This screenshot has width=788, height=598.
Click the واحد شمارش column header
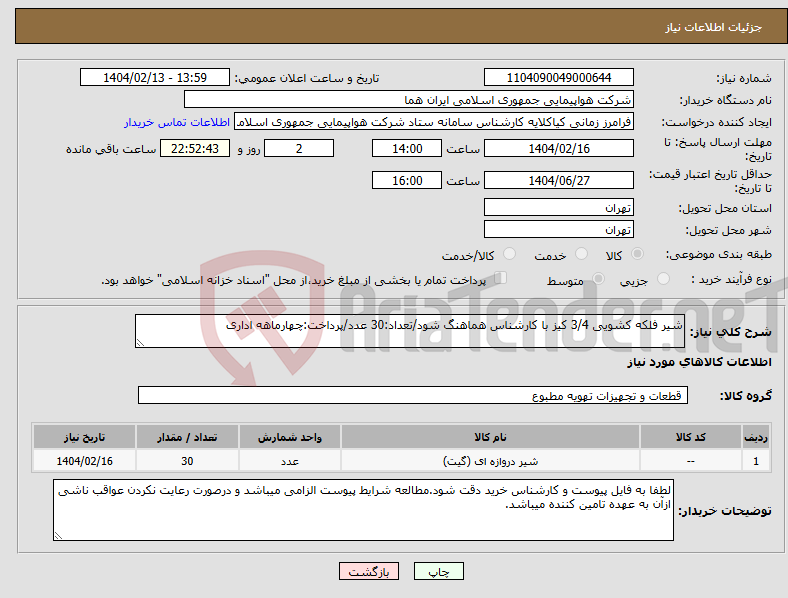[x=290, y=437]
